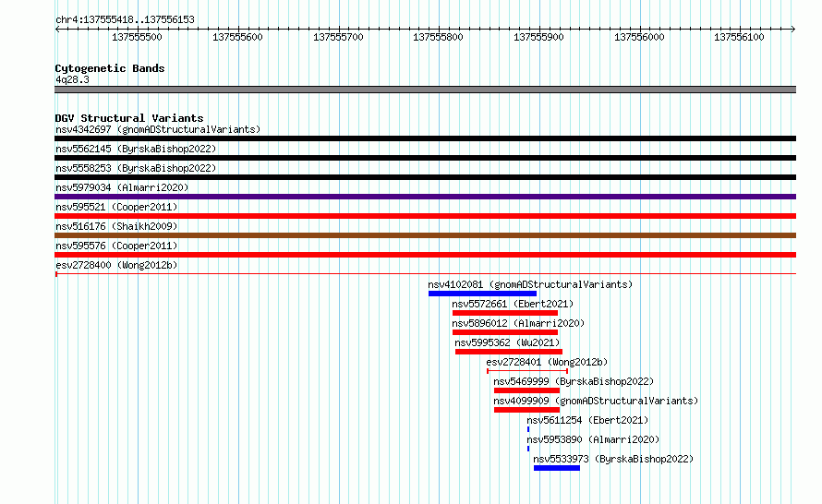Open the nsv5558253 ByrskaBishop2022 label
Image resolution: width=822 pixels, height=504 pixels.
[x=136, y=168]
